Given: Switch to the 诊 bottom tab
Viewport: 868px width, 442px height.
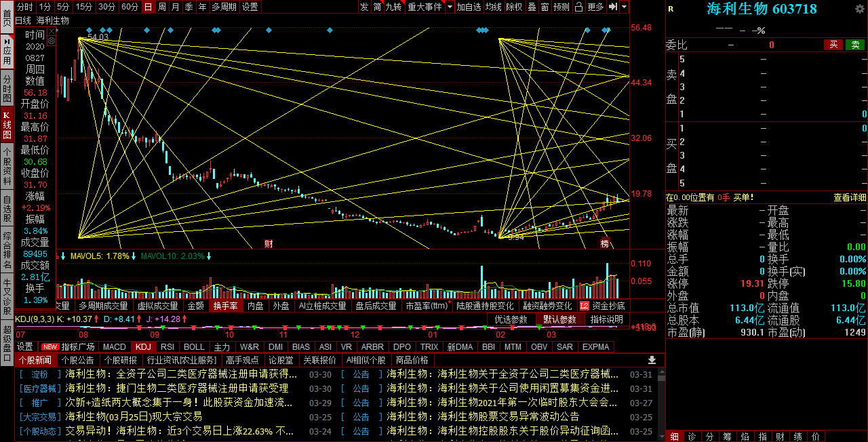Looking at the screenshot, I should (x=692, y=436).
